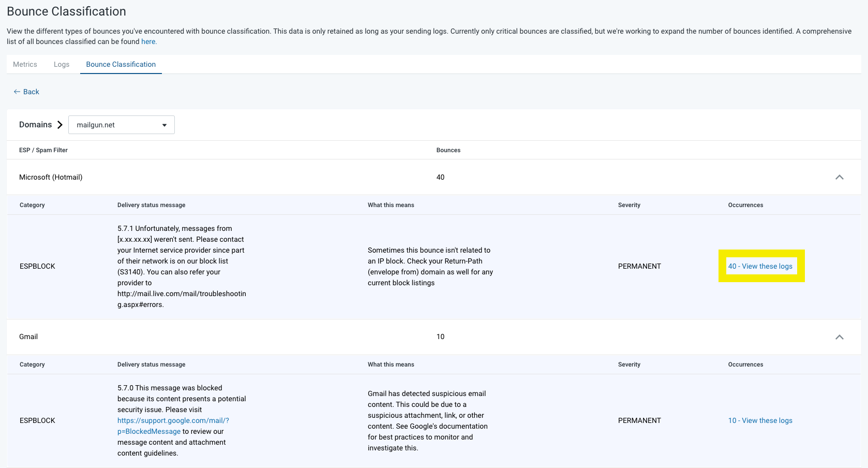868x468 pixels.
Task: Click 'What this means' header in Gmail section
Action: (x=391, y=364)
